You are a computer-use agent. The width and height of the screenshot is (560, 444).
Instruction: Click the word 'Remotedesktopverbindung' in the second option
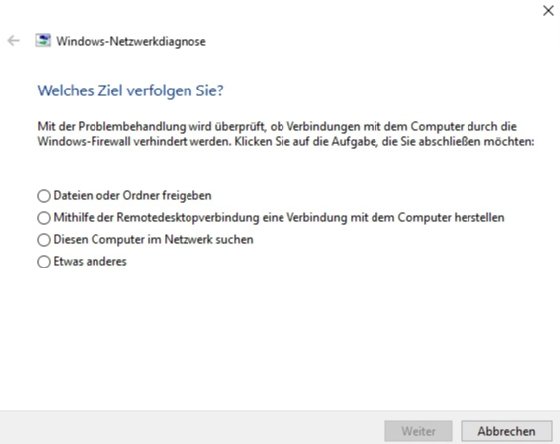click(188, 218)
